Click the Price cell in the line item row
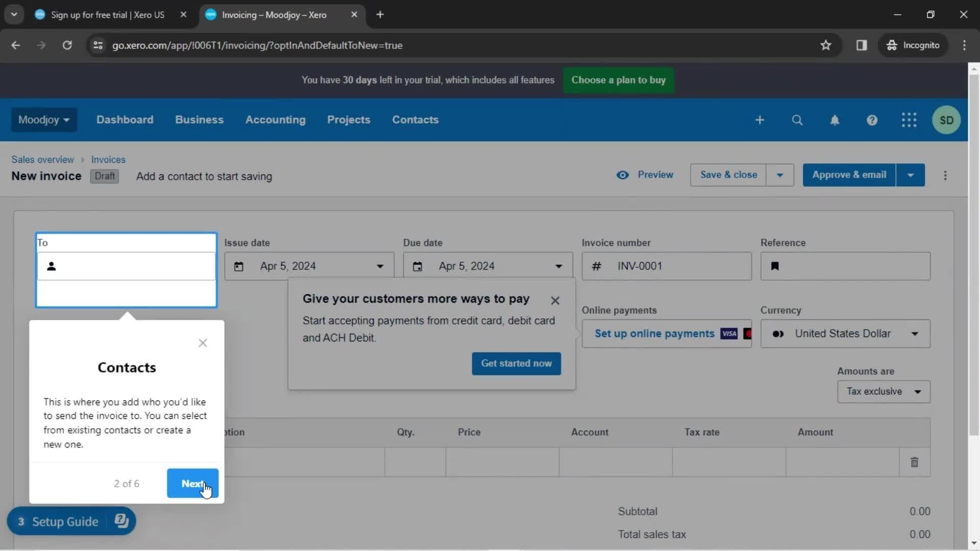Viewport: 980px width, 551px height. pos(502,462)
